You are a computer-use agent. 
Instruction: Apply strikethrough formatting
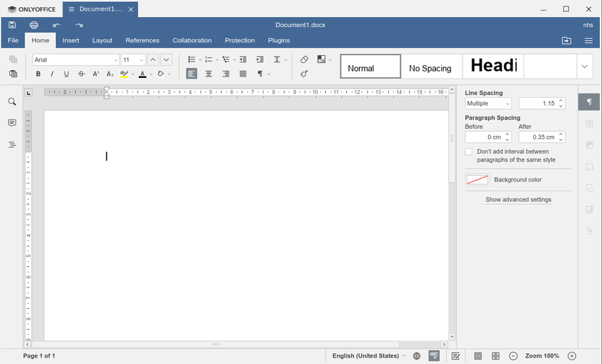click(x=81, y=74)
